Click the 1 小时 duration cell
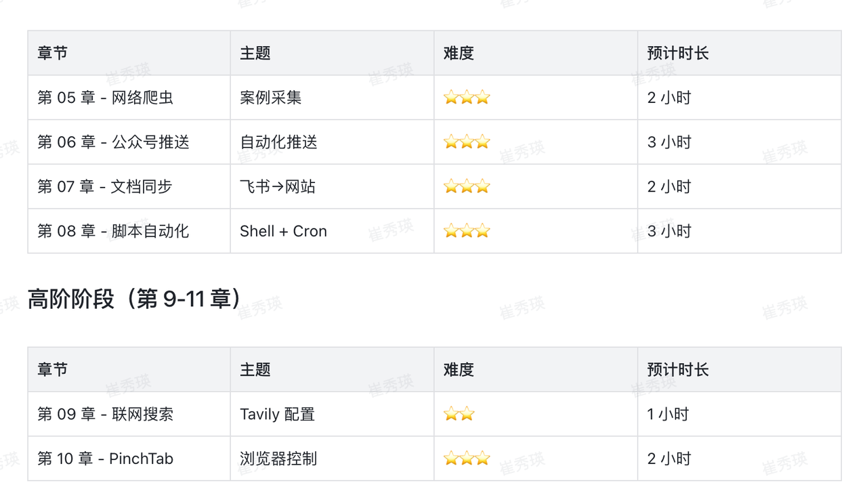Screen dimensions: 867x504 click(668, 414)
